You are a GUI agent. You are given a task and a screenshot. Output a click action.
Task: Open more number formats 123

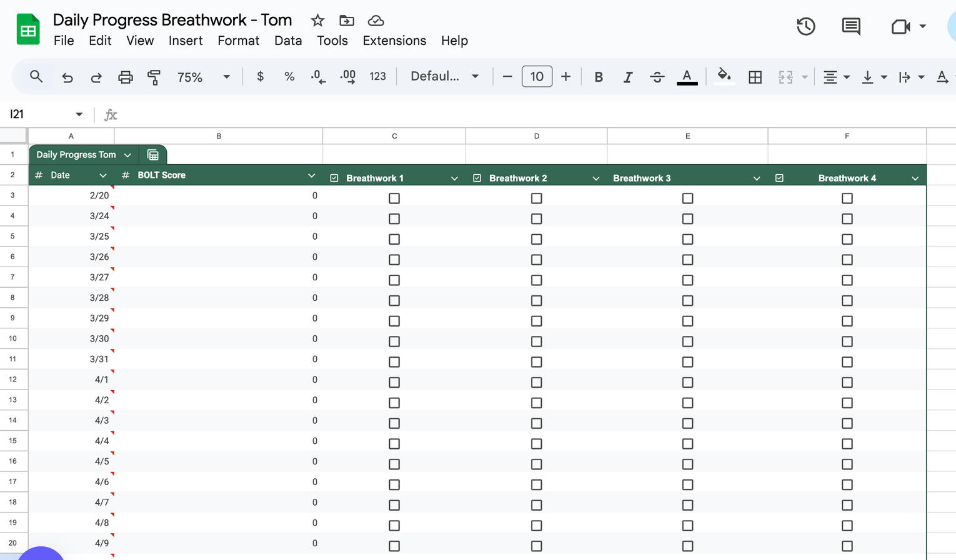(377, 76)
